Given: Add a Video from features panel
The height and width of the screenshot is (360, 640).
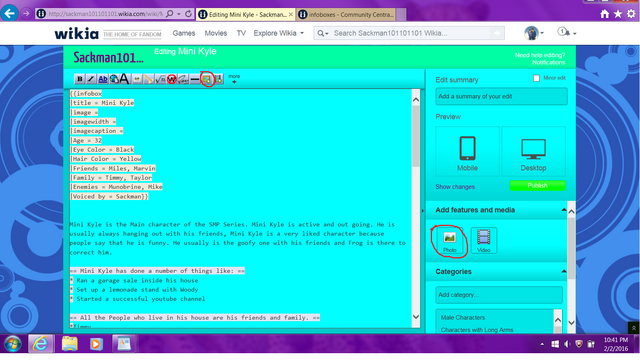Looking at the screenshot, I should click(484, 241).
